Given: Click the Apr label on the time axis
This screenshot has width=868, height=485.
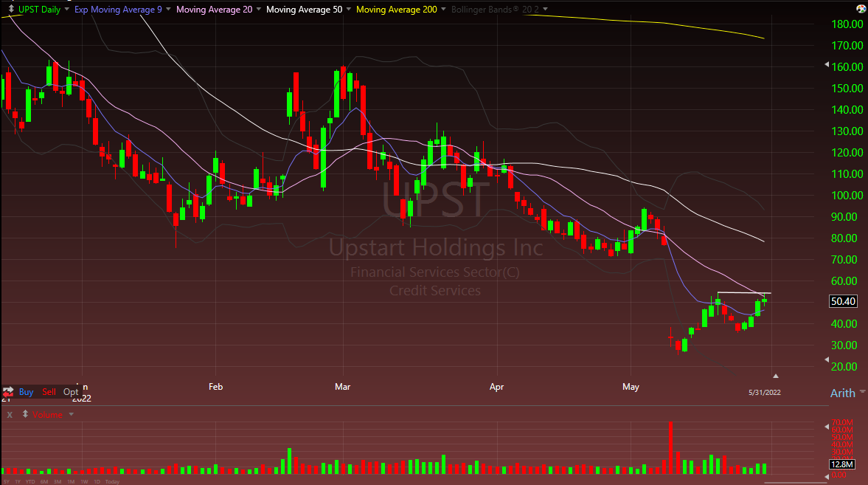Looking at the screenshot, I should click(x=496, y=387).
